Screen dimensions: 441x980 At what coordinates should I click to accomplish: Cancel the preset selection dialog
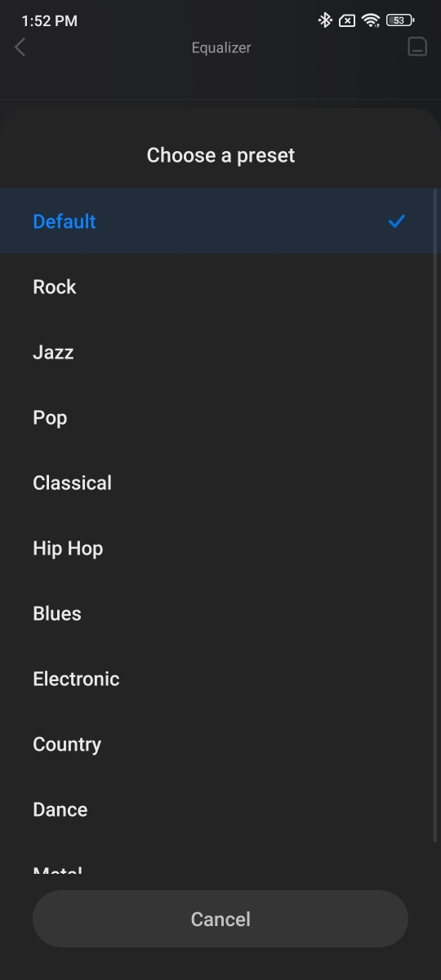point(220,919)
